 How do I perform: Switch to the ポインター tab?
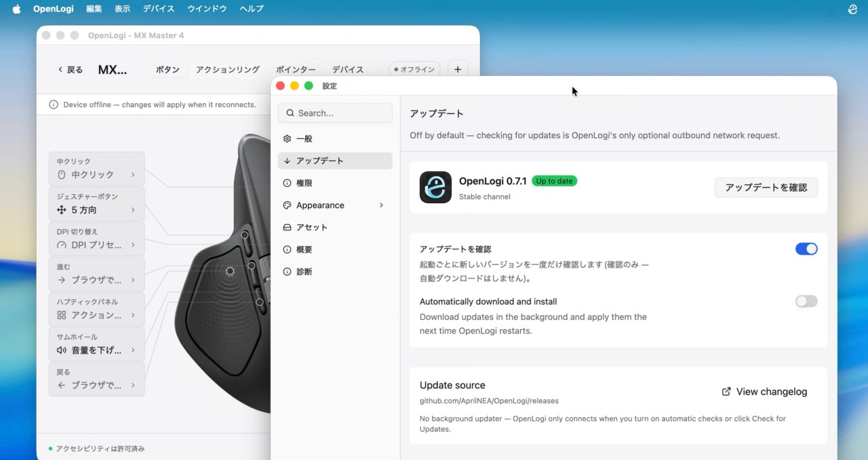pyautogui.click(x=296, y=70)
